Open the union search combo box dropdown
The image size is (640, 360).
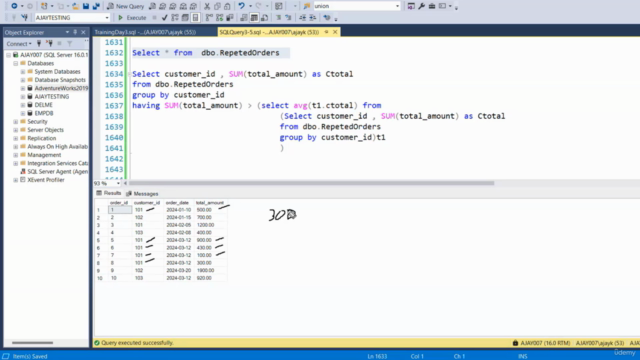(x=397, y=6)
